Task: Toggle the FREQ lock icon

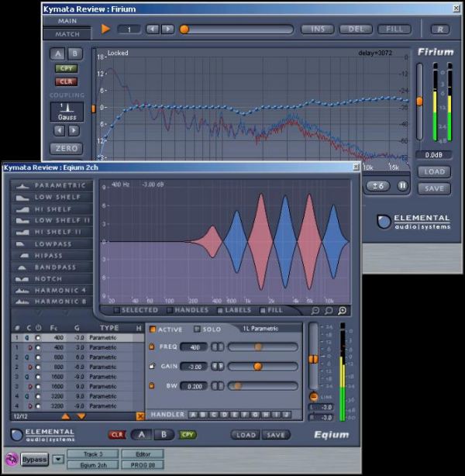Action: pyautogui.click(x=152, y=347)
